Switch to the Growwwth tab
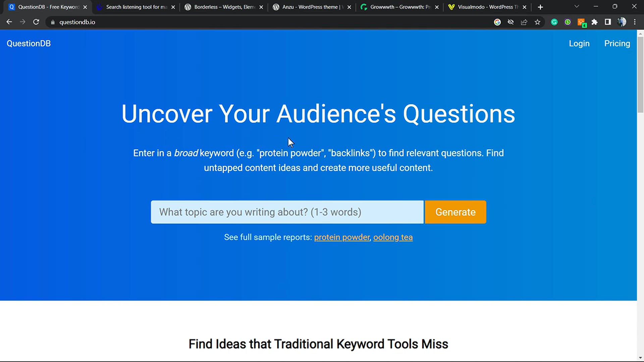The height and width of the screenshot is (362, 644). tap(400, 7)
